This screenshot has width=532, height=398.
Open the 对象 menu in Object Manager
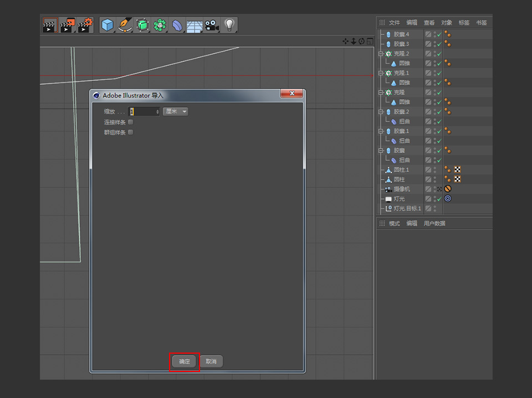[446, 22]
